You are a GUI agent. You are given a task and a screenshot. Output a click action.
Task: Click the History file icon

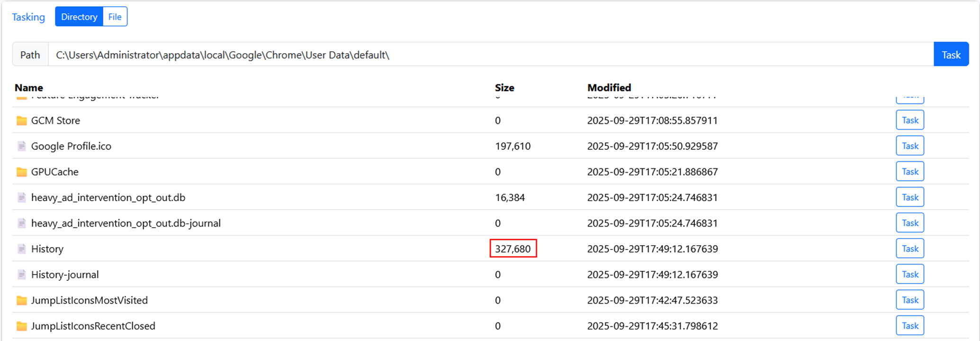tap(21, 249)
